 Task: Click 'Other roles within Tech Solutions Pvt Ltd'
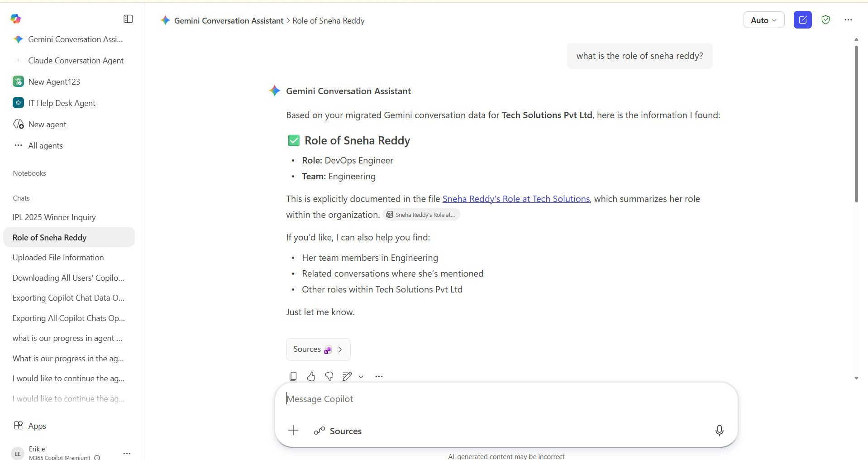coord(382,289)
